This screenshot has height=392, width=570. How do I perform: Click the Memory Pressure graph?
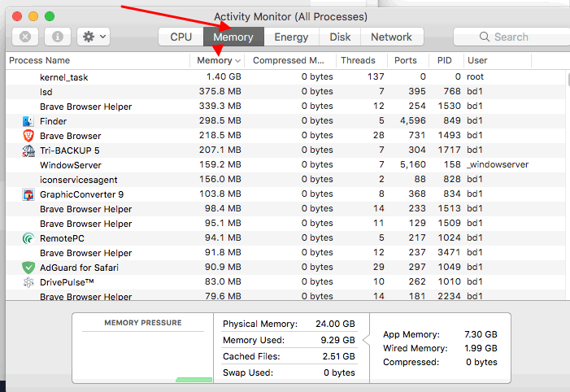(143, 357)
